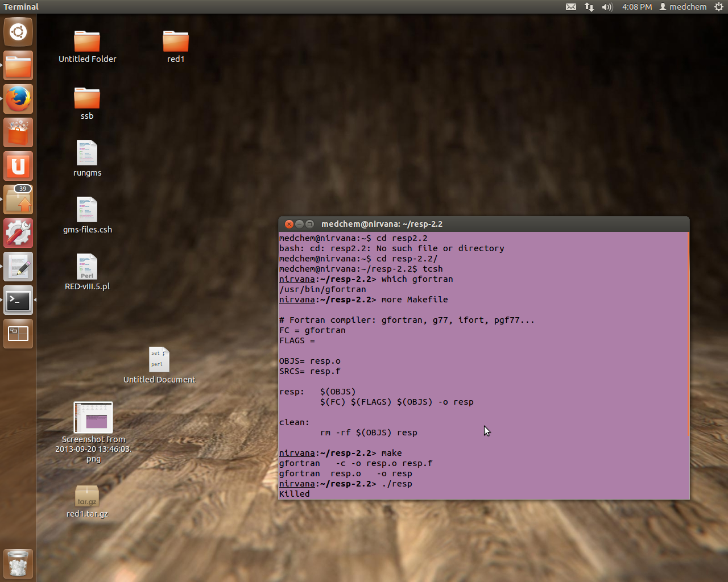Open the Trash in the launcher
728x582 pixels.
pyautogui.click(x=18, y=563)
